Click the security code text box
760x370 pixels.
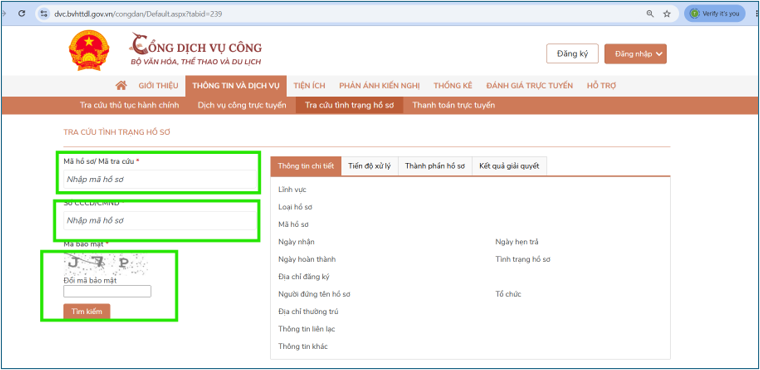pos(107,291)
